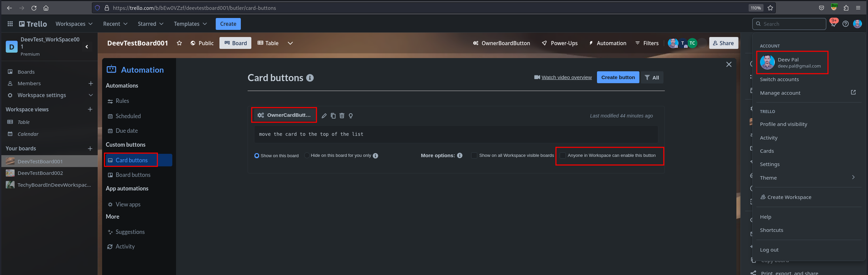Click in the Search field
This screenshot has width=868, height=275.
[789, 24]
